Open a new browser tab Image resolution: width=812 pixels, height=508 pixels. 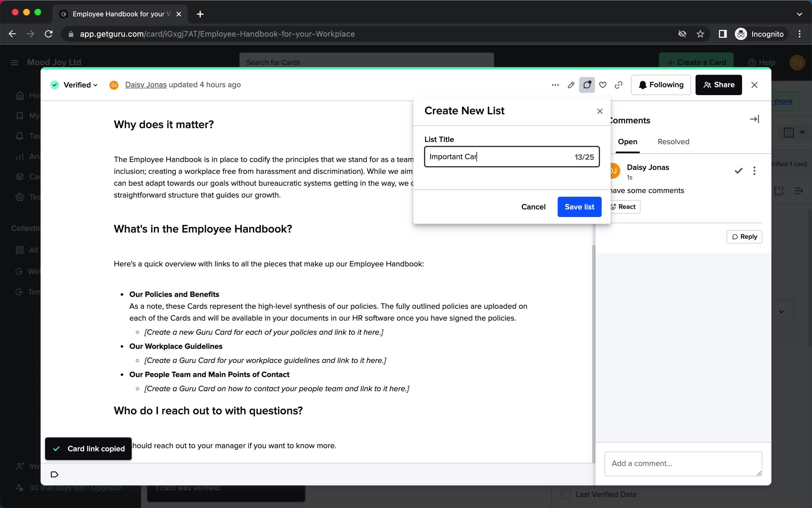pyautogui.click(x=200, y=14)
